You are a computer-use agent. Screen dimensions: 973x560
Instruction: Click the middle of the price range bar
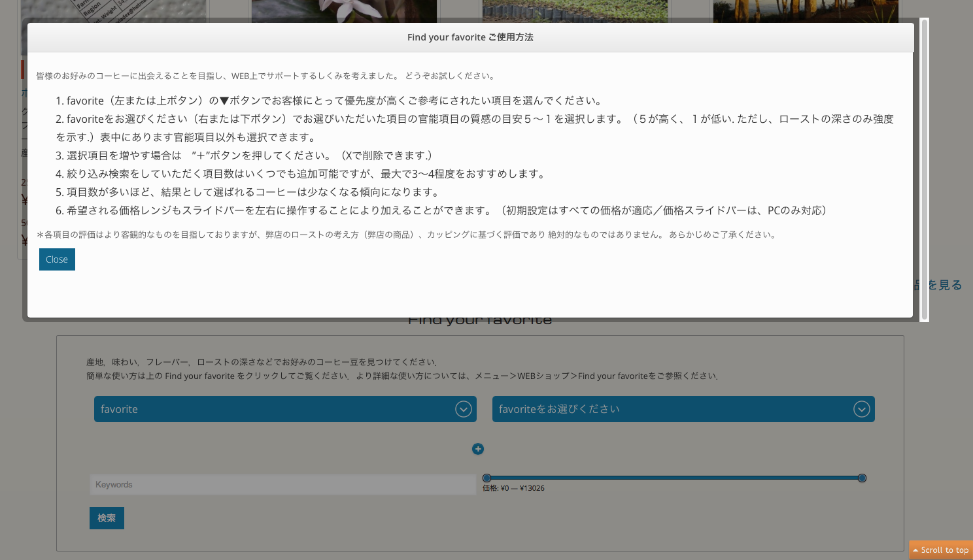click(x=674, y=478)
